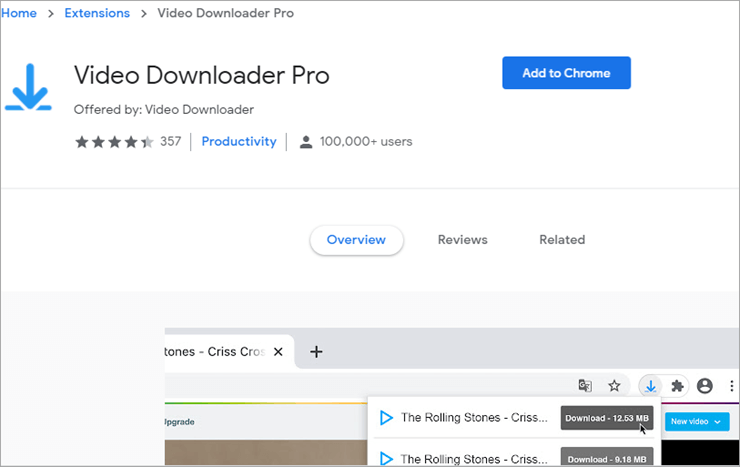Screen dimensions: 740x467
Task: Click Download - 12.53 MB button
Action: tap(607, 418)
